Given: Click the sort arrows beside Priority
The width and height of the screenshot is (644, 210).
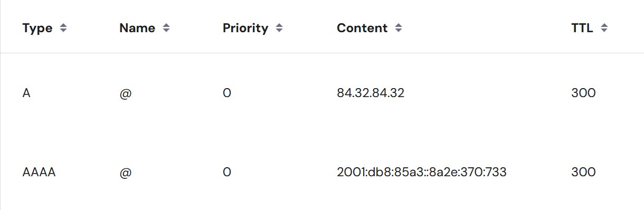Looking at the screenshot, I should point(279,28).
